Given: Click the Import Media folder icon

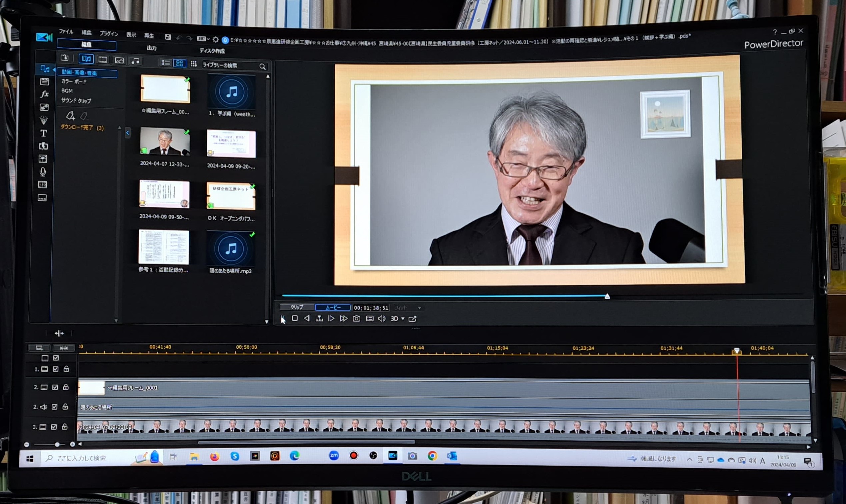Looking at the screenshot, I should [65, 58].
